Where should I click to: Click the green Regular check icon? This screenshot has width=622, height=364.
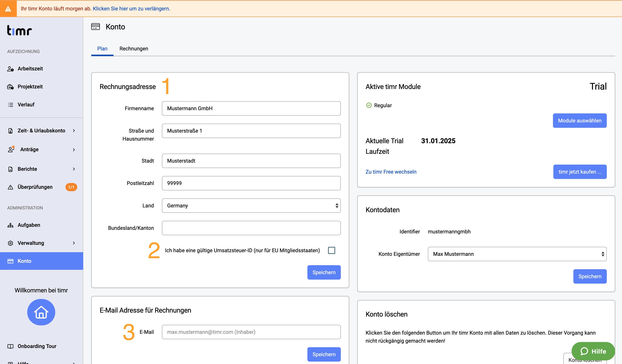369,105
